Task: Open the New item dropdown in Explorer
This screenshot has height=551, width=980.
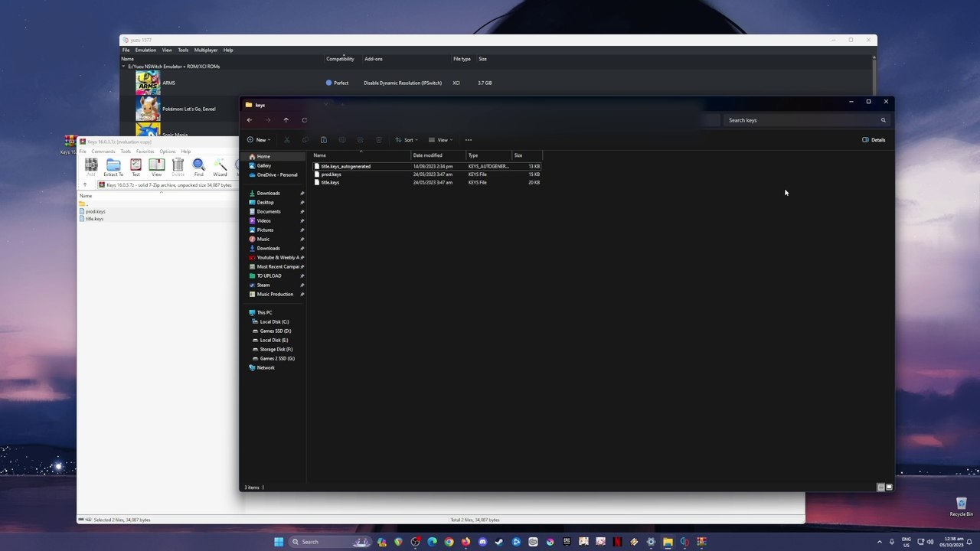Action: pos(259,140)
